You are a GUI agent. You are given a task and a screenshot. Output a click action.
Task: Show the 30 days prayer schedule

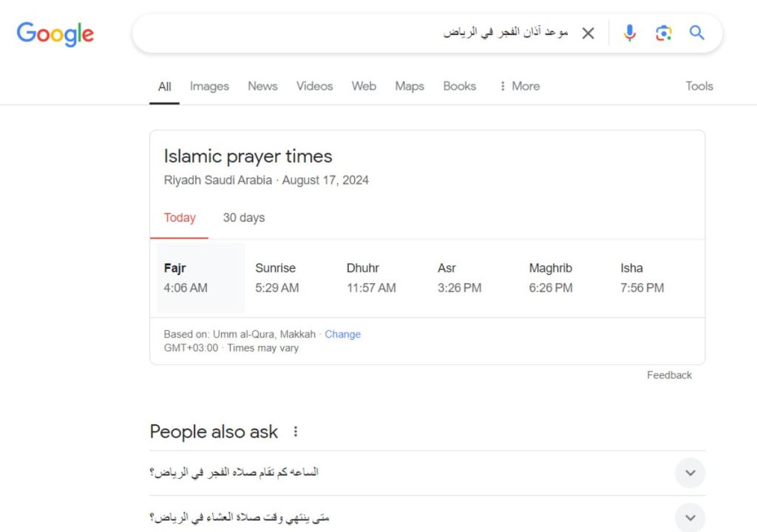(x=244, y=218)
